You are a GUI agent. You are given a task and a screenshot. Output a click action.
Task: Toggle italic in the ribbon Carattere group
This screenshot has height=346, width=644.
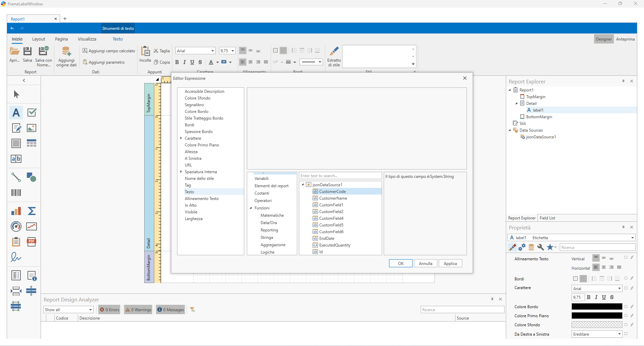[x=184, y=62]
